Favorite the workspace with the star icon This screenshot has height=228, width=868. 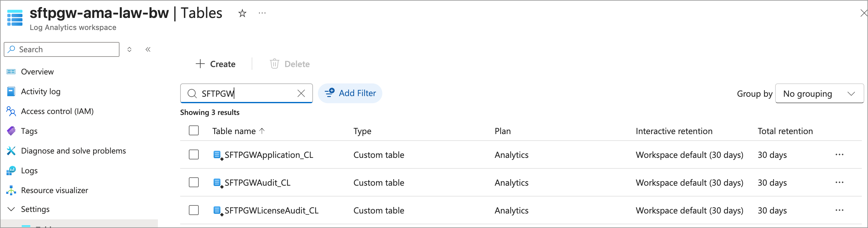click(242, 14)
